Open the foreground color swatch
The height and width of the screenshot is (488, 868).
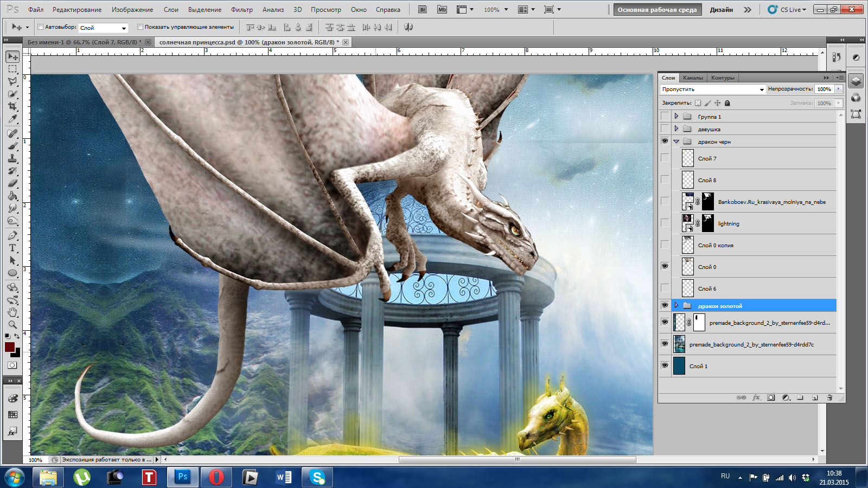(x=10, y=347)
